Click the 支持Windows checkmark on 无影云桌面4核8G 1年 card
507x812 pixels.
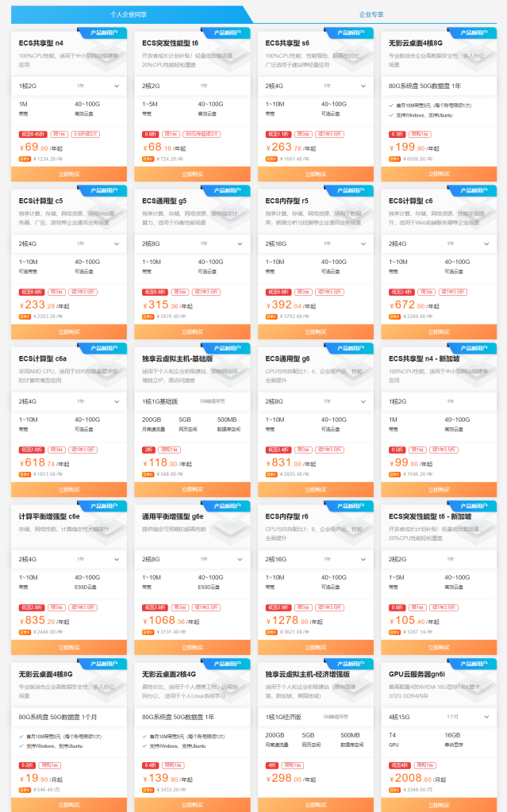click(x=392, y=115)
